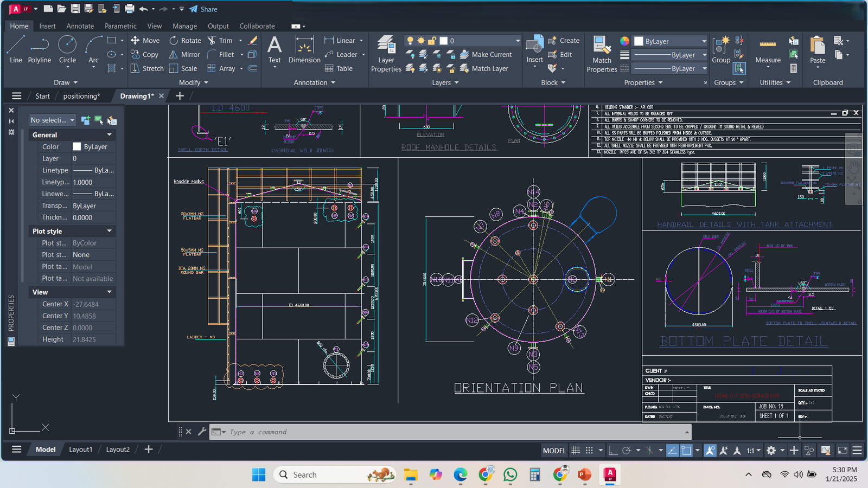Open the Layout1 tab
Image resolution: width=868 pixels, height=488 pixels.
coord(80,450)
